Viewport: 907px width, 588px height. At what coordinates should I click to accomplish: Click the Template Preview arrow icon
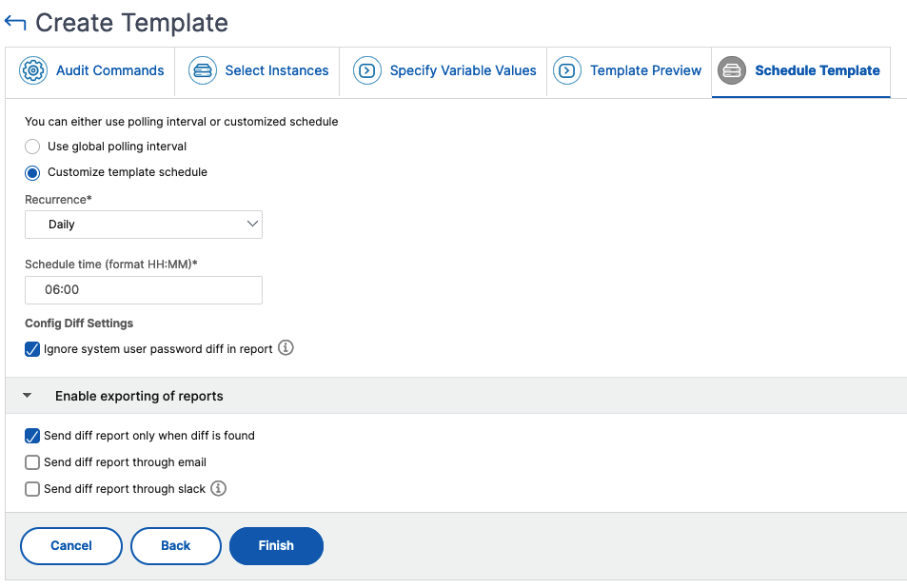coord(567,70)
